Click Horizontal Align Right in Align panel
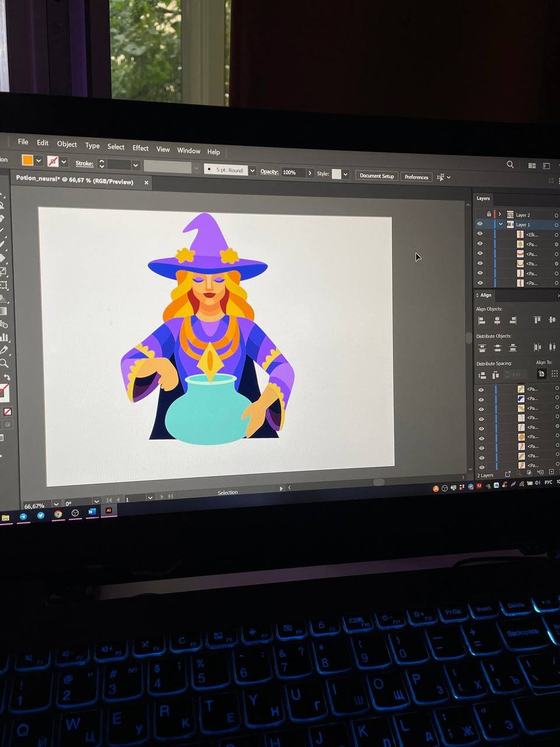This screenshot has height=747, width=560. tap(513, 321)
